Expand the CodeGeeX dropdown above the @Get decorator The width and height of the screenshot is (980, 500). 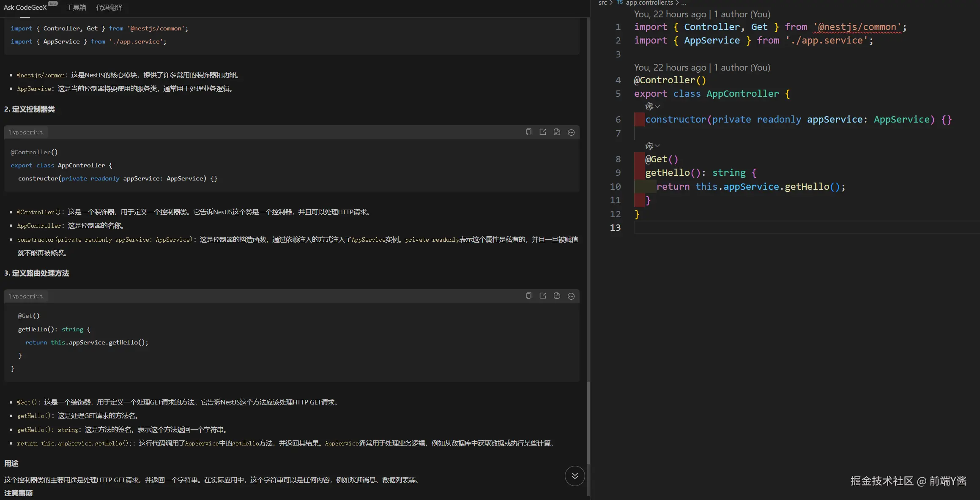658,146
